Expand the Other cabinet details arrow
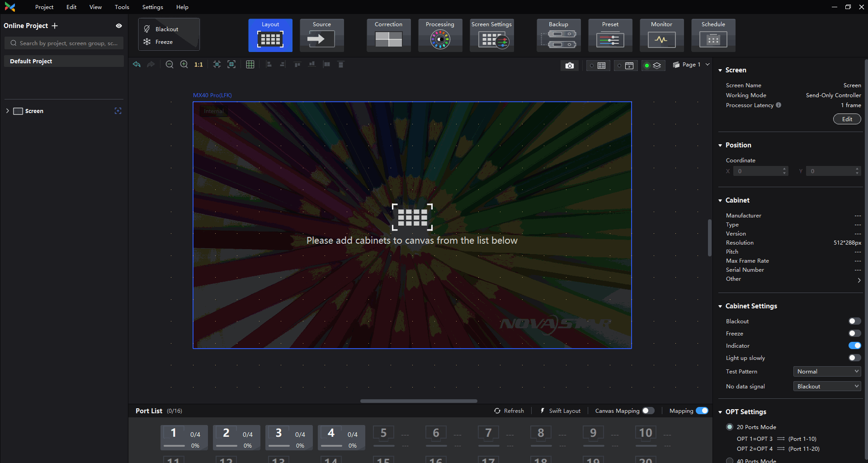 [859, 280]
